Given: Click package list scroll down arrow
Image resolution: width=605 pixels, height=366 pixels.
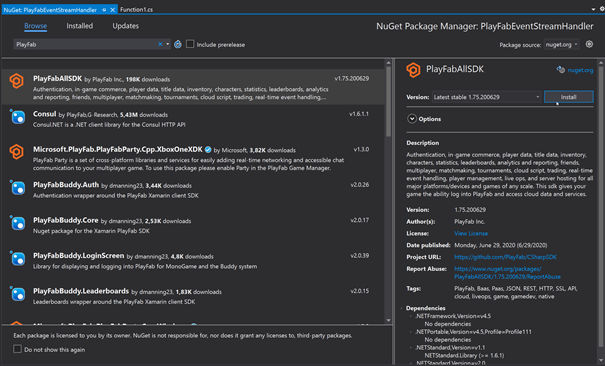Looking at the screenshot, I should (389, 320).
